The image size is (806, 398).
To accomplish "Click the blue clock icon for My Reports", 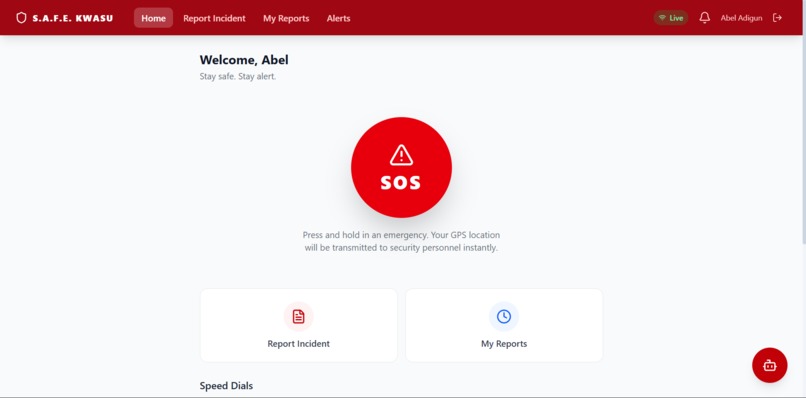I will [504, 317].
